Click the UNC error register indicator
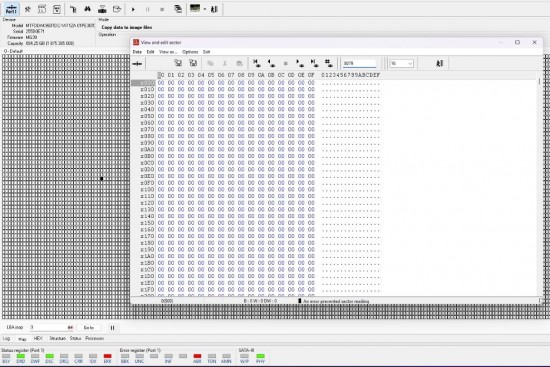This screenshot has width=550, height=367. pos(139,356)
